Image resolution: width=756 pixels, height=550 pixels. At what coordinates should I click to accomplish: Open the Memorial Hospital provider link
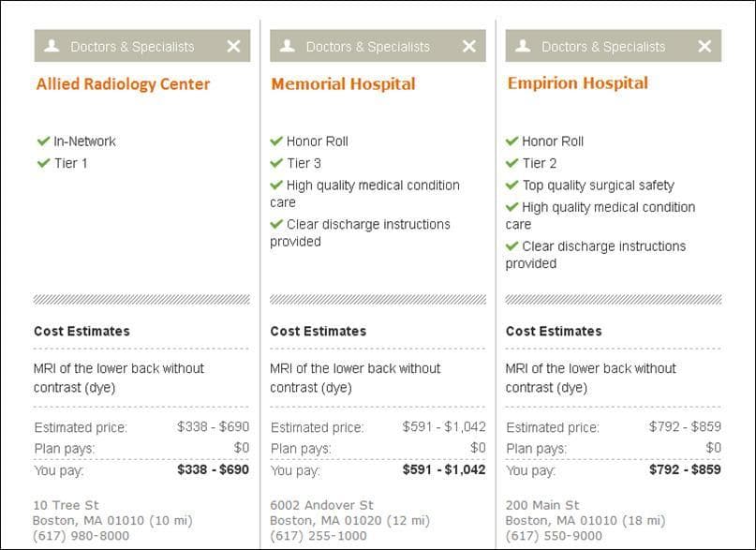(x=343, y=84)
